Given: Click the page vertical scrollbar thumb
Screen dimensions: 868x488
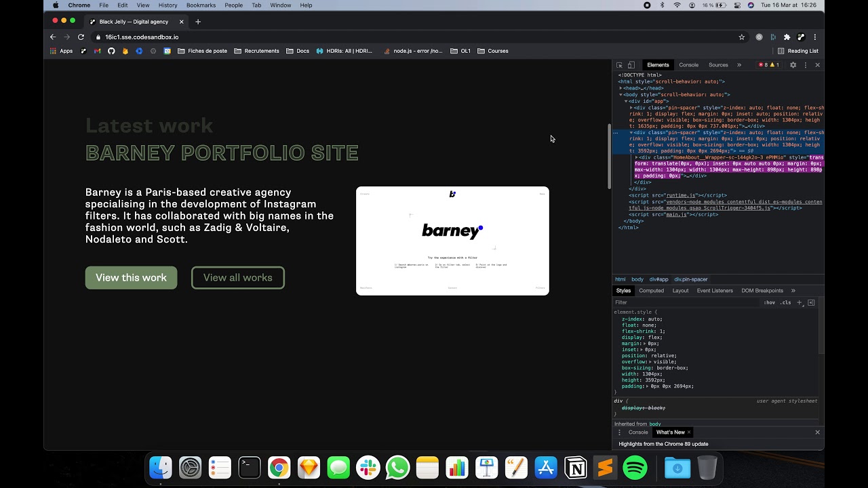Looking at the screenshot, I should [x=609, y=157].
